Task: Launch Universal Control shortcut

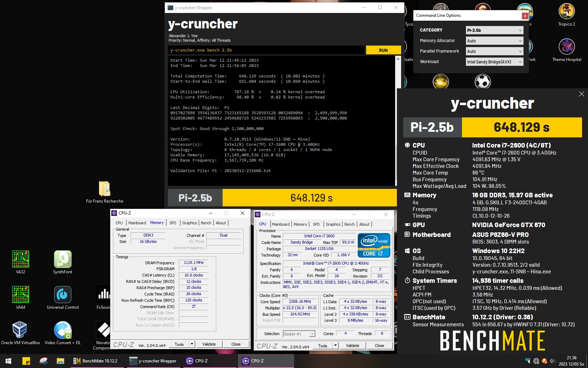Action: click(63, 298)
